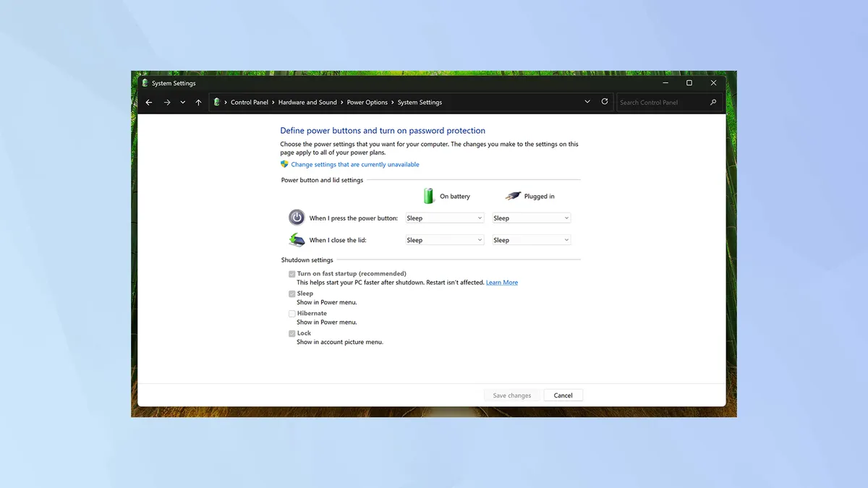Viewport: 868px width, 488px height.
Task: Open the Learn More link
Action: point(502,282)
